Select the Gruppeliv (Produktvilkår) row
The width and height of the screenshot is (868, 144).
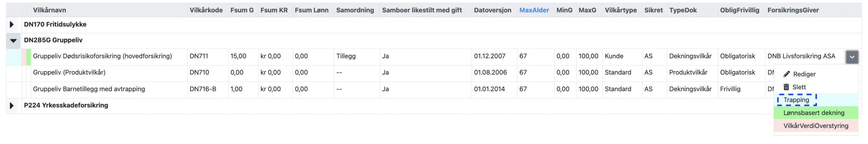click(69, 72)
